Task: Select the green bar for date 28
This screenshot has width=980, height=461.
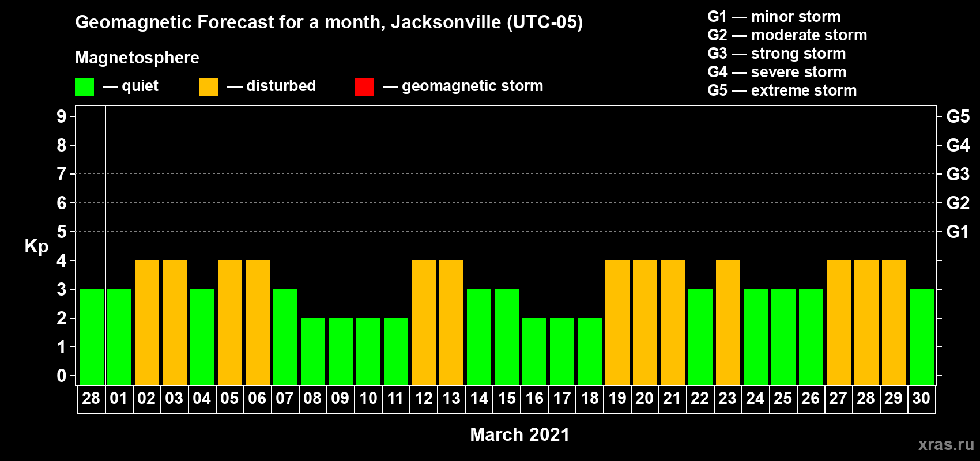Action: coord(92,337)
